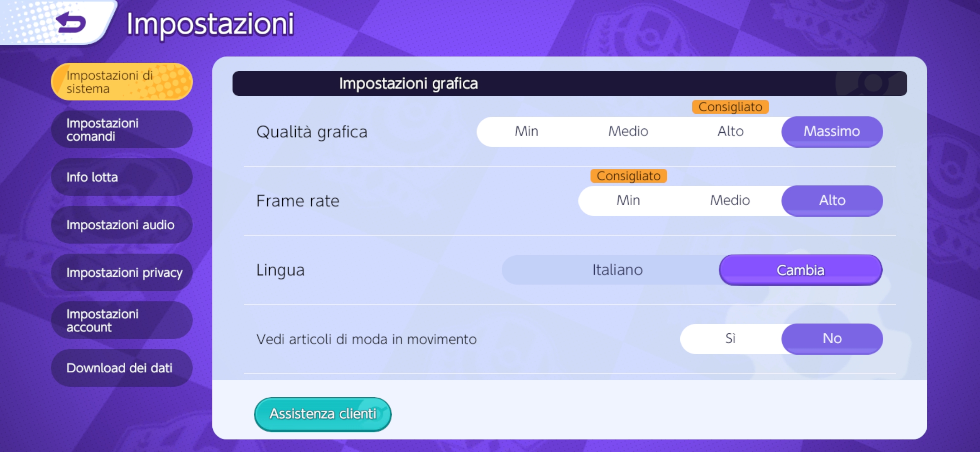
Task: Select Alto graphics quality
Action: [x=730, y=131]
